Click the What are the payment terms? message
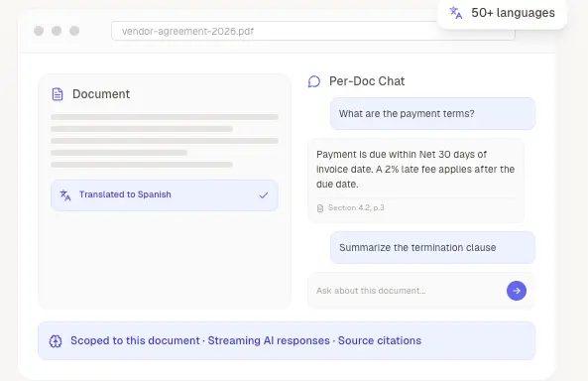This screenshot has width=588, height=381. tap(432, 114)
